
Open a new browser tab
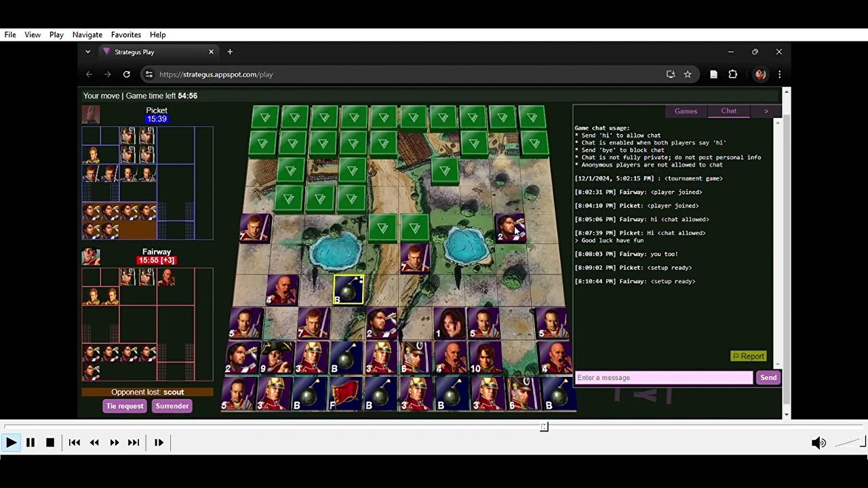pyautogui.click(x=230, y=52)
